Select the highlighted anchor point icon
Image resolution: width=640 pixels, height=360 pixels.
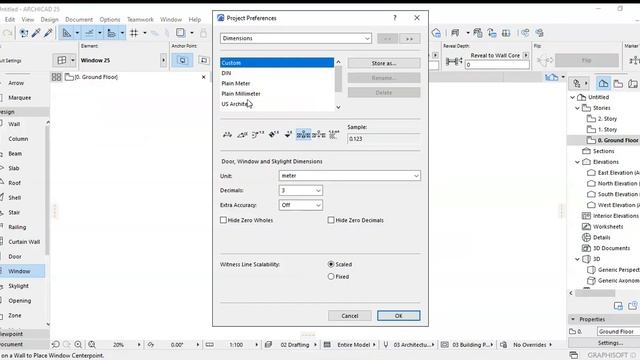tap(182, 60)
